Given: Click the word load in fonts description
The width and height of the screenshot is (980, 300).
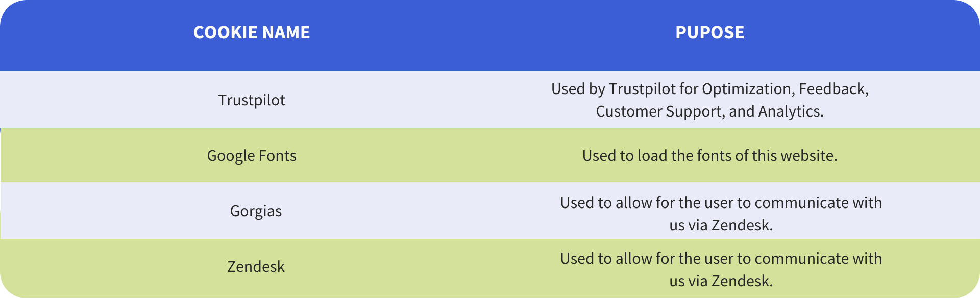Looking at the screenshot, I should [x=653, y=155].
